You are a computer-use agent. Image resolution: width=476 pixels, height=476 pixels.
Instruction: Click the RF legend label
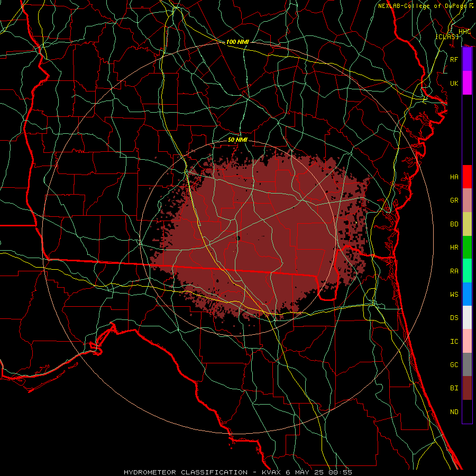click(x=454, y=59)
